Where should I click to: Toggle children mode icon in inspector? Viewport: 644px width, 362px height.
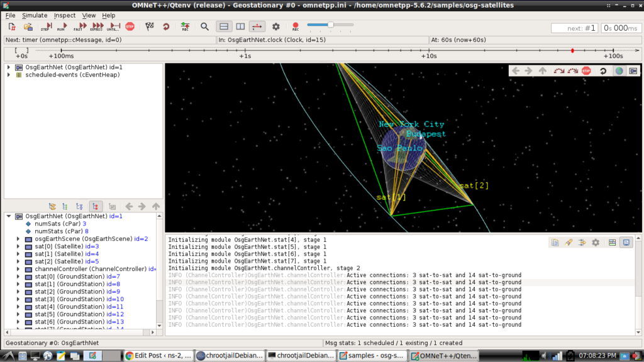[96, 206]
